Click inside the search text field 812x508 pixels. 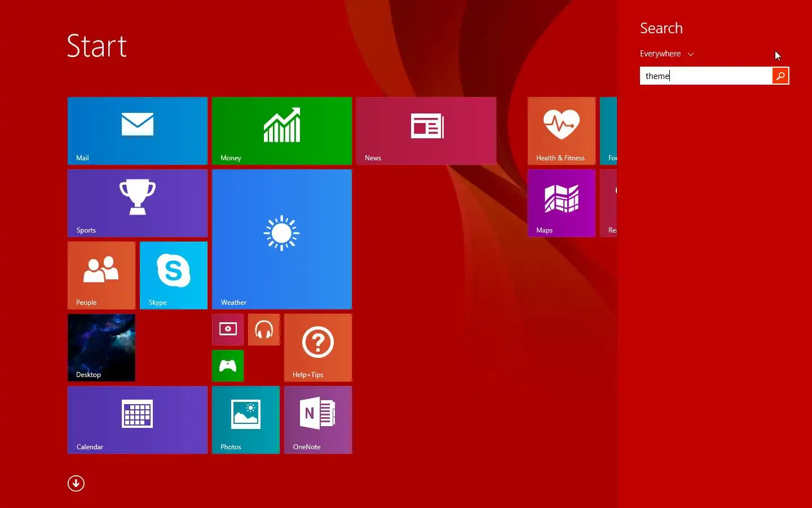pyautogui.click(x=706, y=76)
